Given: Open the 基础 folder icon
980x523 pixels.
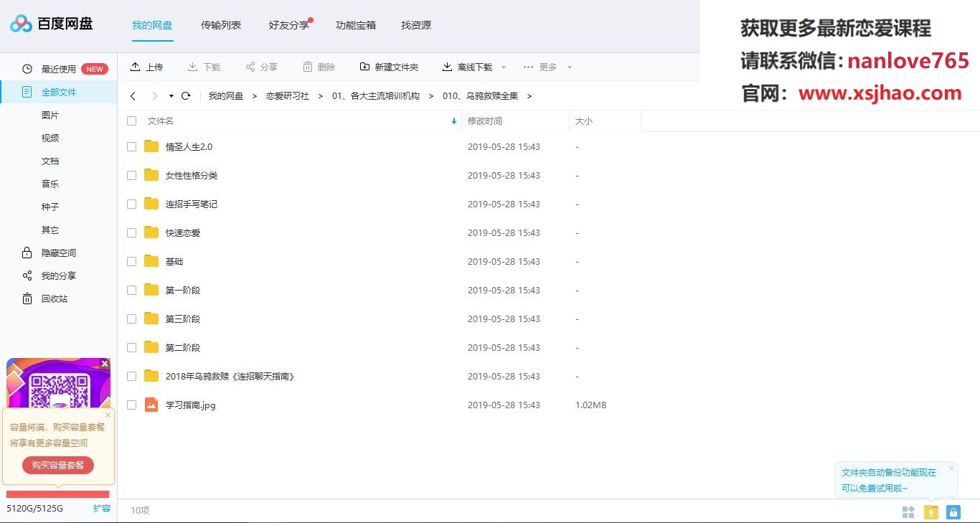Looking at the screenshot, I should [x=151, y=261].
